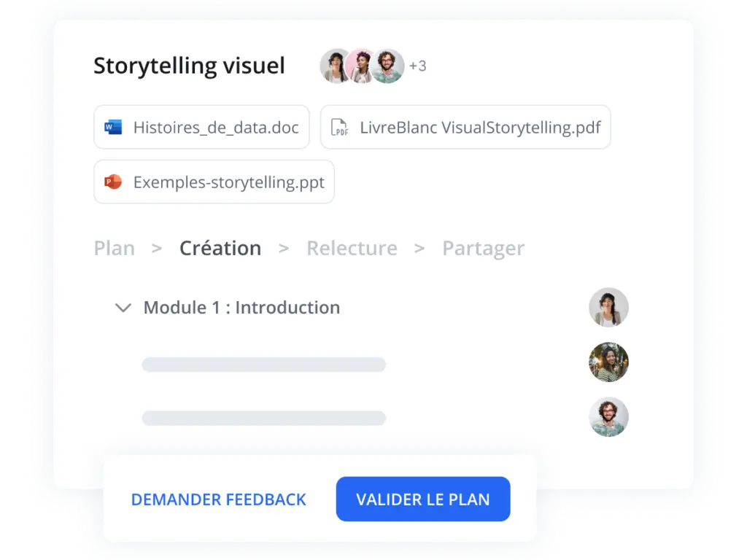Click the avatar beside the first placeholder line
The height and width of the screenshot is (560, 747).
point(608,362)
